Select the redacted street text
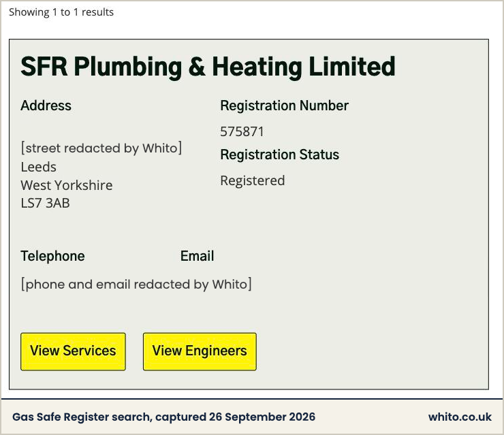Viewport: 504px width, 435px height. [x=101, y=148]
